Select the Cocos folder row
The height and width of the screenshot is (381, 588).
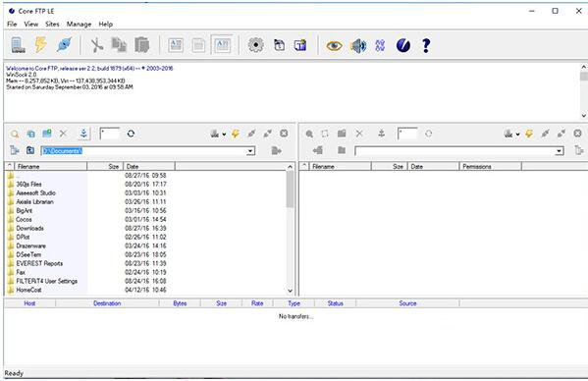coord(24,219)
